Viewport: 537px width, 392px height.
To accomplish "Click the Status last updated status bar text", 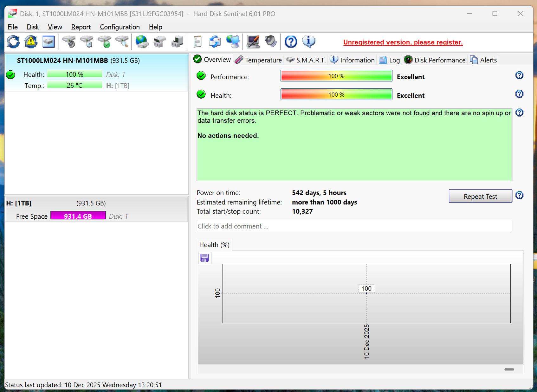I will click(x=83, y=385).
